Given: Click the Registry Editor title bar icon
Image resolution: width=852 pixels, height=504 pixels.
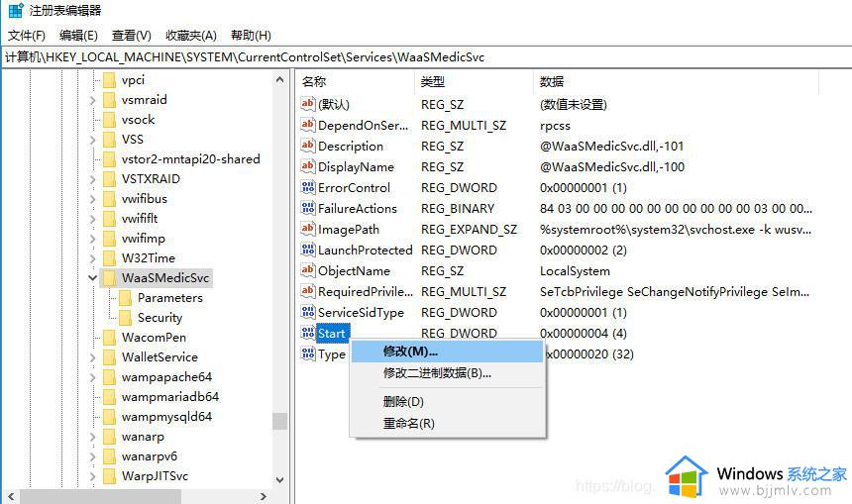Looking at the screenshot, I should tap(16, 10).
